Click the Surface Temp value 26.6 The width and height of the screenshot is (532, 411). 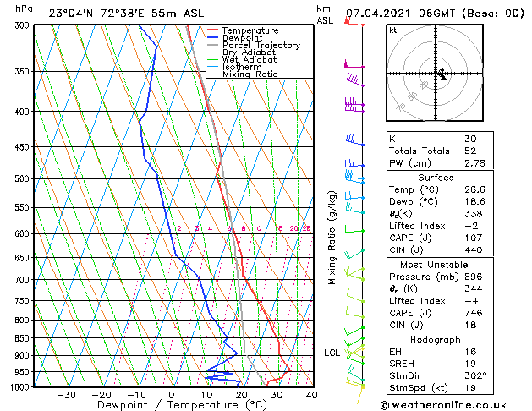tap(474, 189)
